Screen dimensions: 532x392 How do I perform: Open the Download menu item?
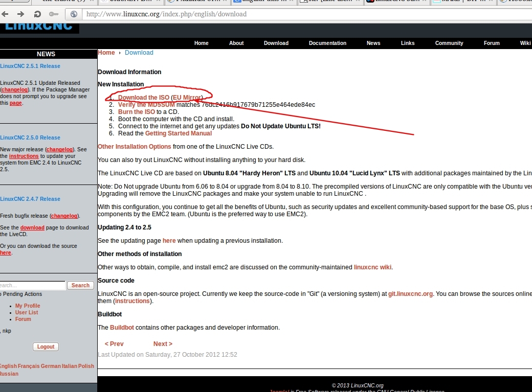(x=276, y=43)
